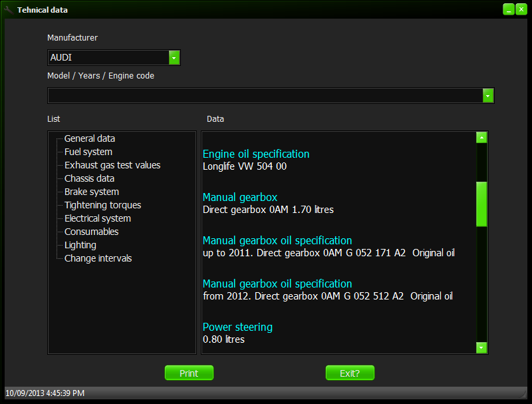Click the green scrollbar thumb in Data panel
Viewport: 532px width, 404px height.
pos(481,204)
